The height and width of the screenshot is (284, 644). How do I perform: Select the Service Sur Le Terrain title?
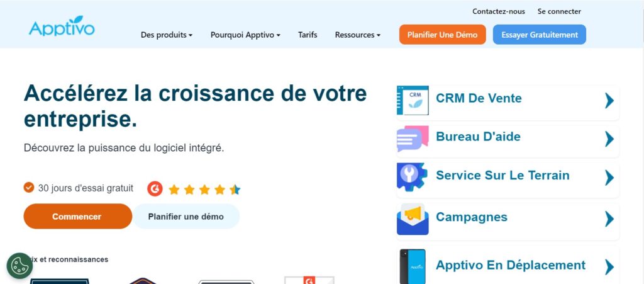[502, 175]
